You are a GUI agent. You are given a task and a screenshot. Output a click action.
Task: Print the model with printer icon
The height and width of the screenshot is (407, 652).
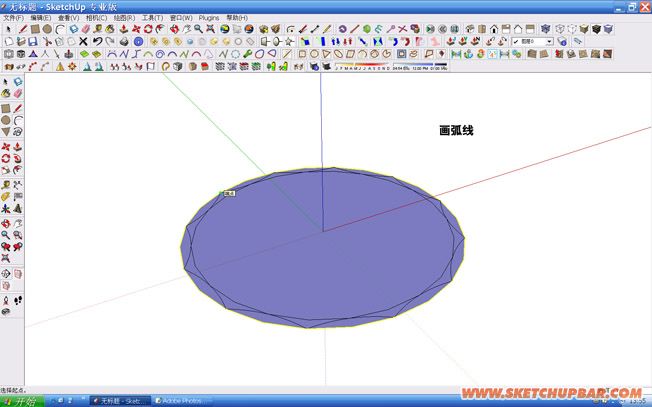click(x=124, y=42)
